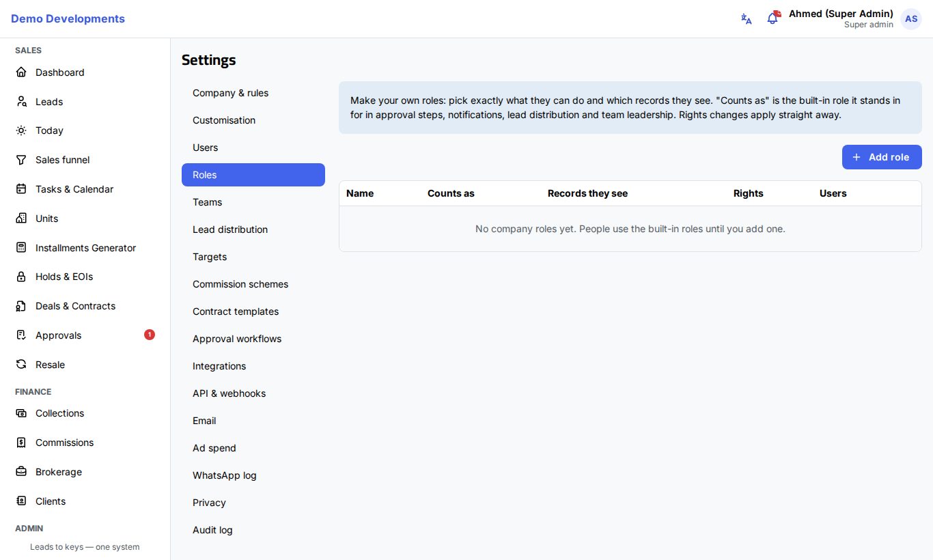Click the Leads person-search icon
Screen dimensions: 933x560
[21, 102]
